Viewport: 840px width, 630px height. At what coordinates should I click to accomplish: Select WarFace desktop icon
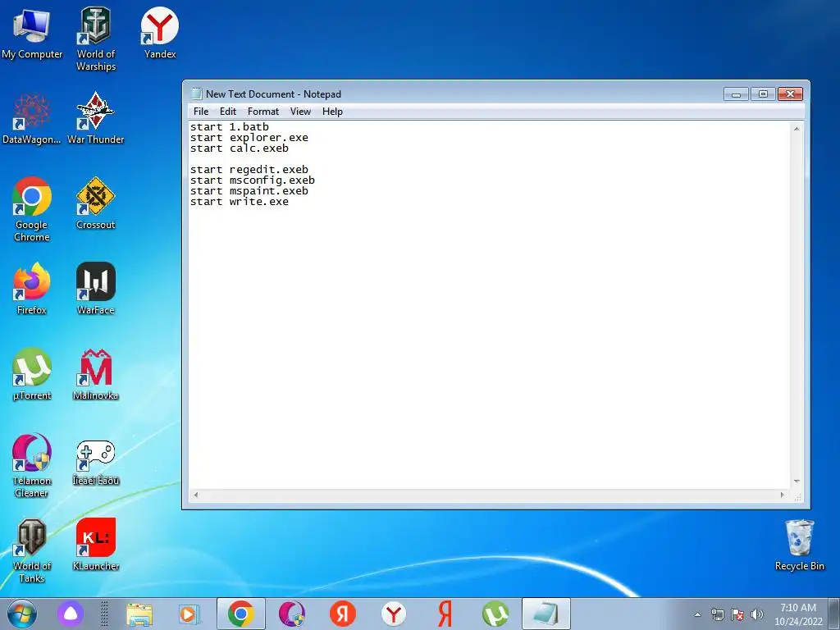[95, 289]
